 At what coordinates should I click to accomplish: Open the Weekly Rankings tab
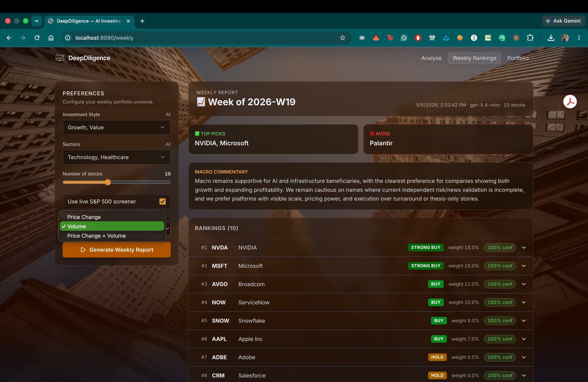click(474, 58)
